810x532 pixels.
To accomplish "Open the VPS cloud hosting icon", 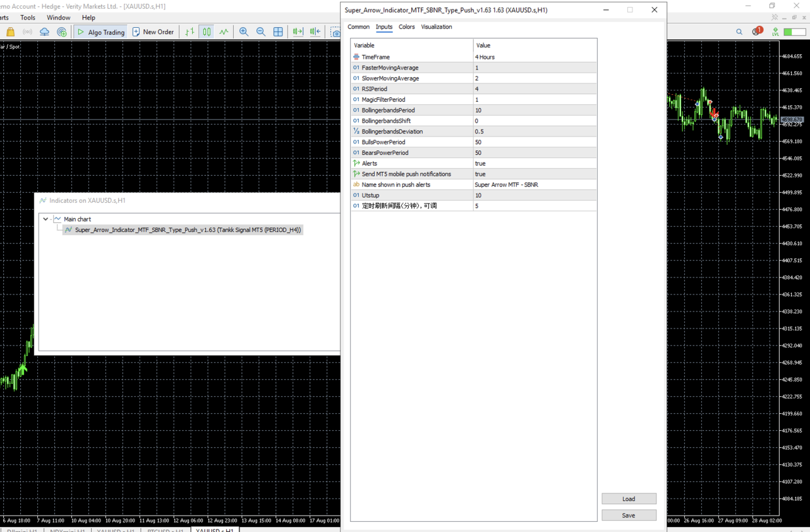I will point(44,32).
